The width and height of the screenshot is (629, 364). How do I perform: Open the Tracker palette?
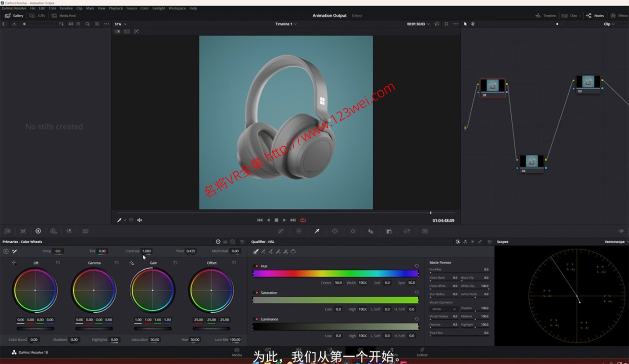click(x=353, y=231)
